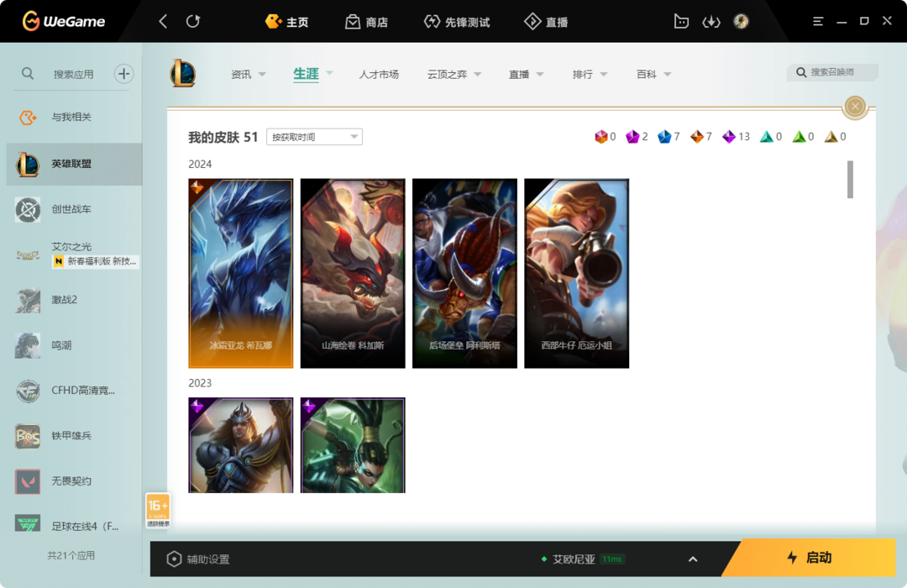Select 铁甲雄兵 in the sidebar
Screen dimensions: 907x588
tap(74, 436)
